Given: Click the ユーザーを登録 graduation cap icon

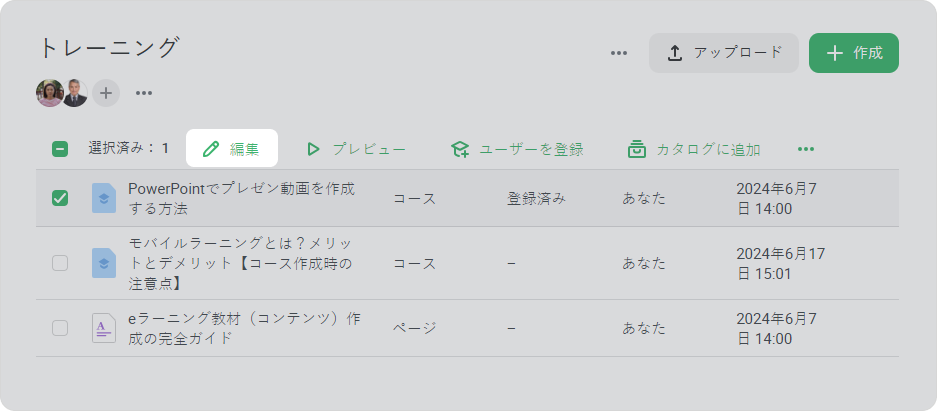Looking at the screenshot, I should pyautogui.click(x=460, y=149).
